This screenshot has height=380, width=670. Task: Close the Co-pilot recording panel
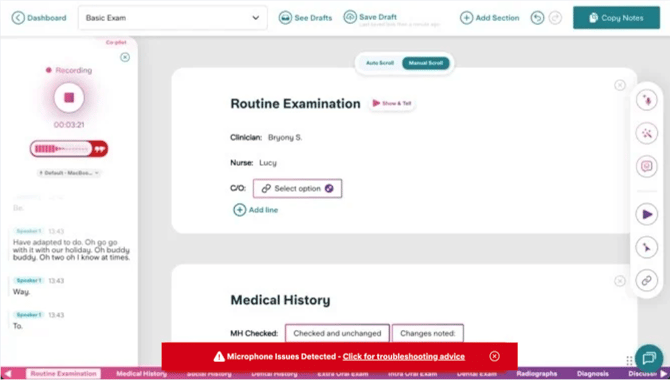tap(125, 57)
